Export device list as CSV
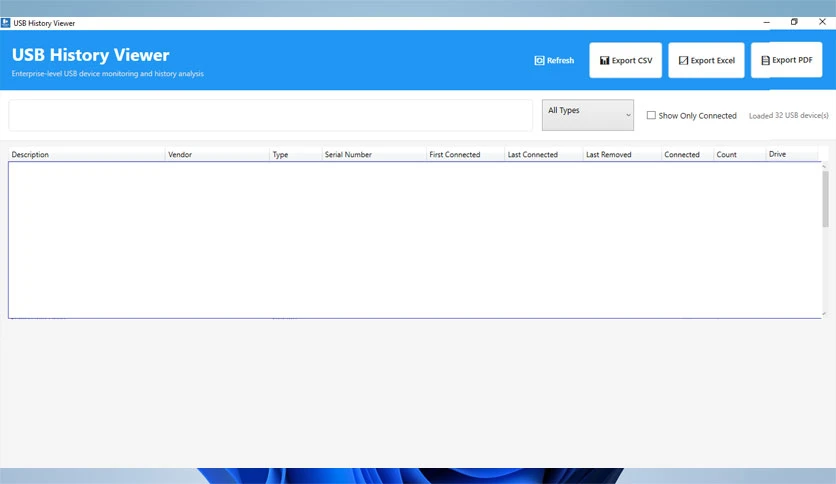The width and height of the screenshot is (836, 484). 625,60
